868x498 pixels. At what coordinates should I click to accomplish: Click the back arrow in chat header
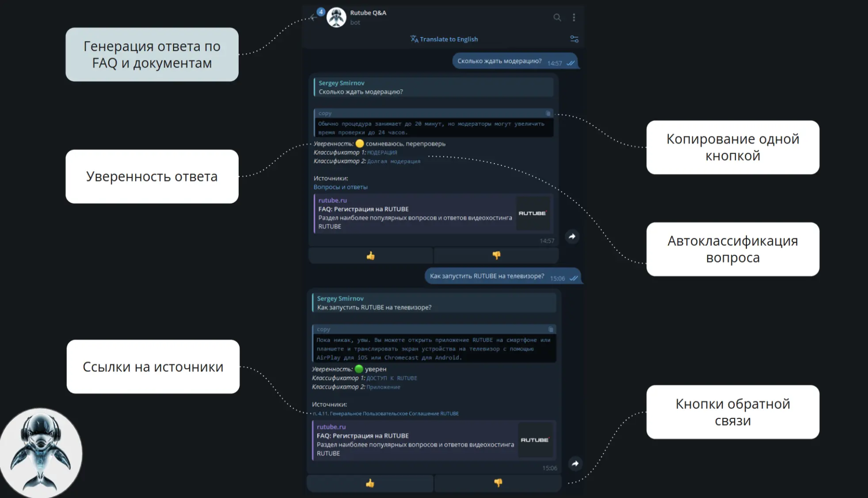click(x=313, y=18)
